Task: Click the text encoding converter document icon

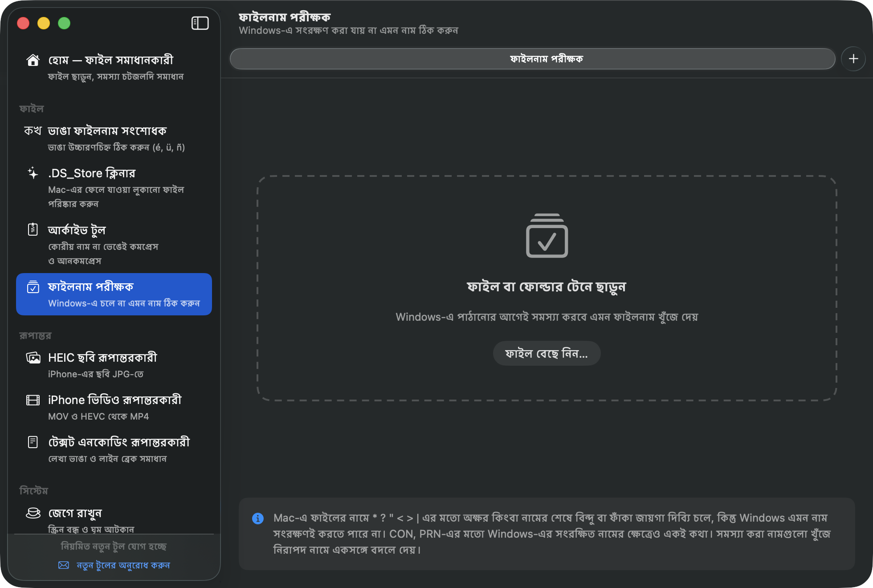Action: tap(33, 442)
